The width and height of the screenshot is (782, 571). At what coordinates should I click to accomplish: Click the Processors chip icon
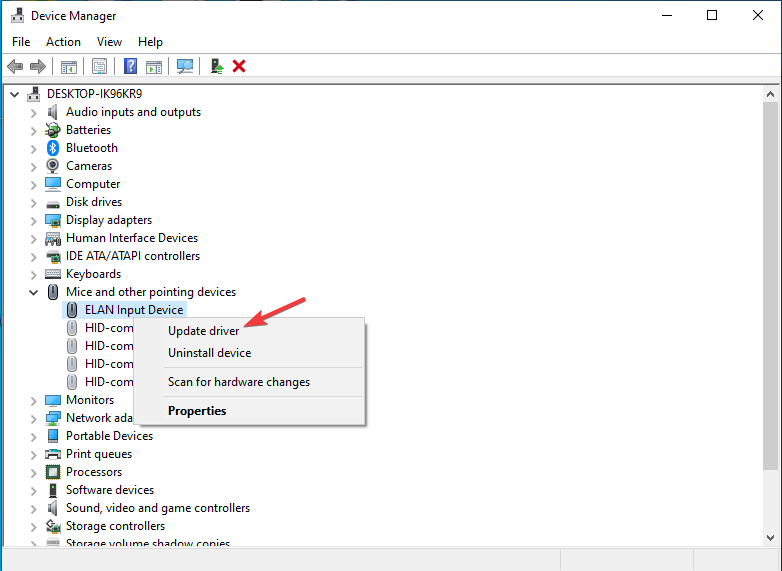point(53,472)
